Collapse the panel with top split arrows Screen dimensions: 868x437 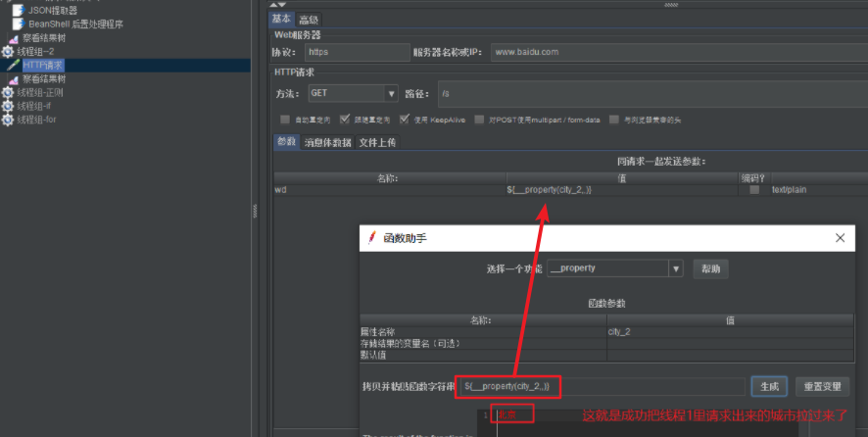(x=277, y=4)
